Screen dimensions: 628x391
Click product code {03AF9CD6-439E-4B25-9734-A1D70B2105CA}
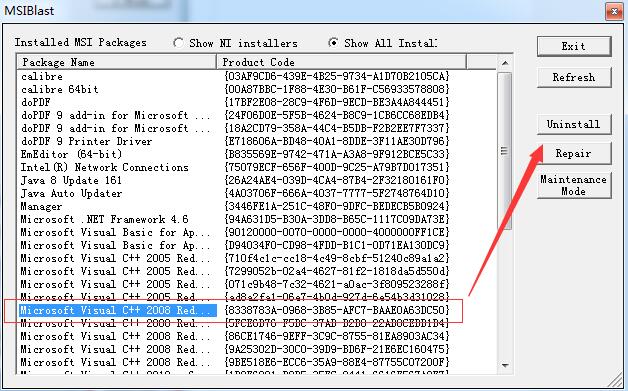[x=337, y=76]
